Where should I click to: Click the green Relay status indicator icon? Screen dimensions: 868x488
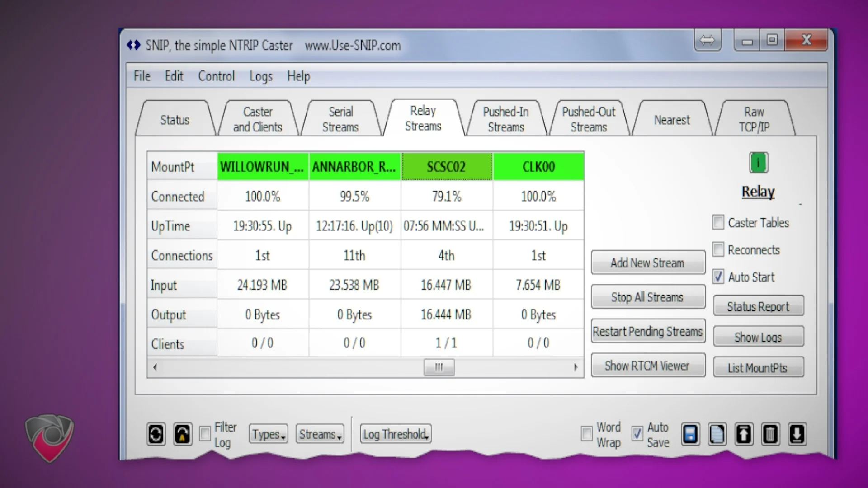758,163
